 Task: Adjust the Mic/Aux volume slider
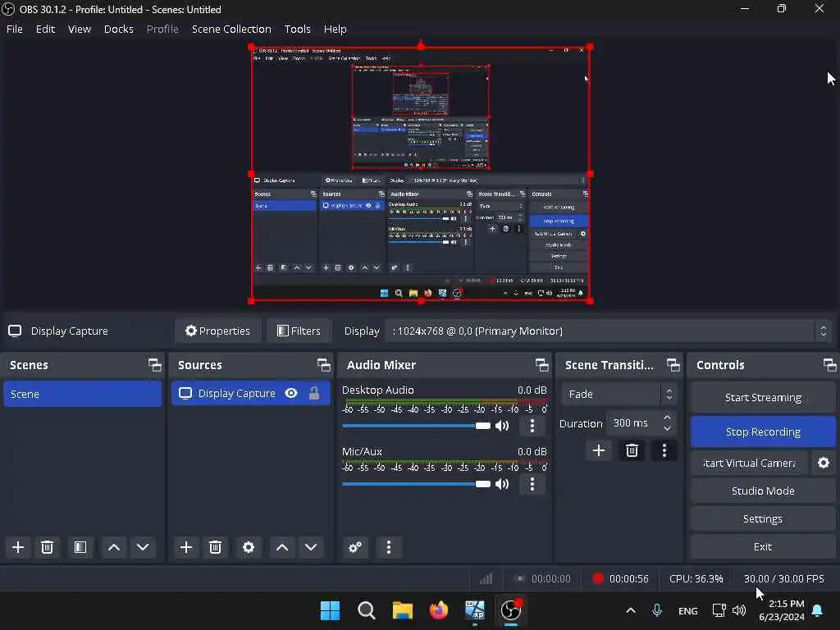point(416,484)
